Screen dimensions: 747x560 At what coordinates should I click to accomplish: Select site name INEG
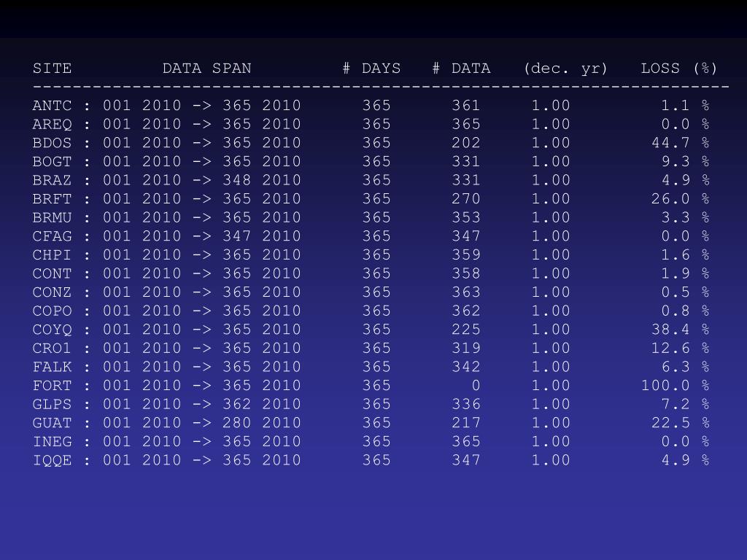point(52,441)
